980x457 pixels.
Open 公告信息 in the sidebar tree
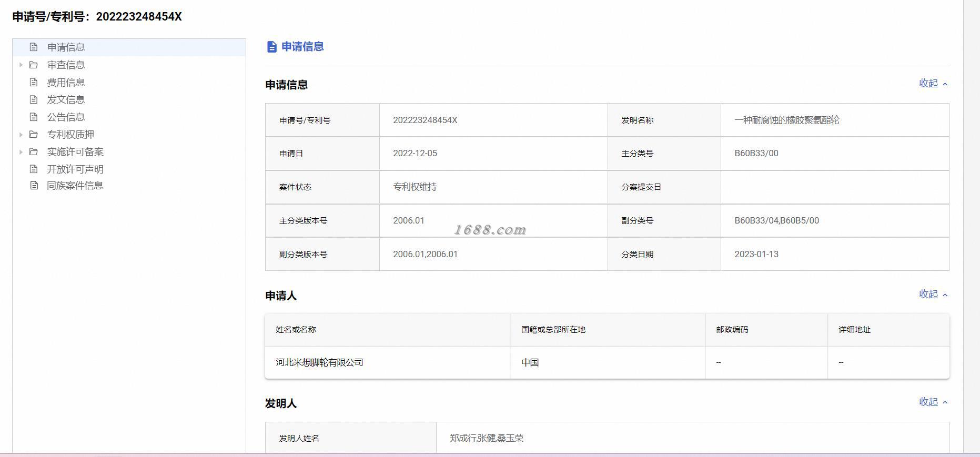click(66, 117)
